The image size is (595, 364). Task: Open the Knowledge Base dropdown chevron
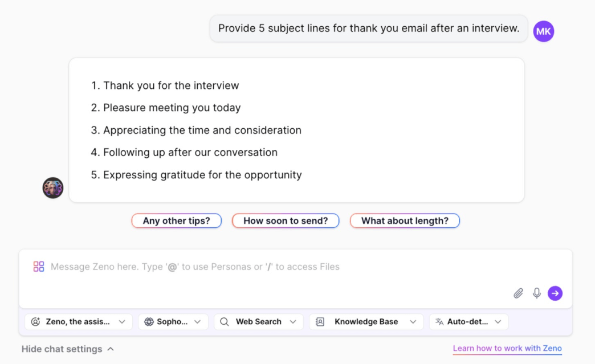point(413,321)
